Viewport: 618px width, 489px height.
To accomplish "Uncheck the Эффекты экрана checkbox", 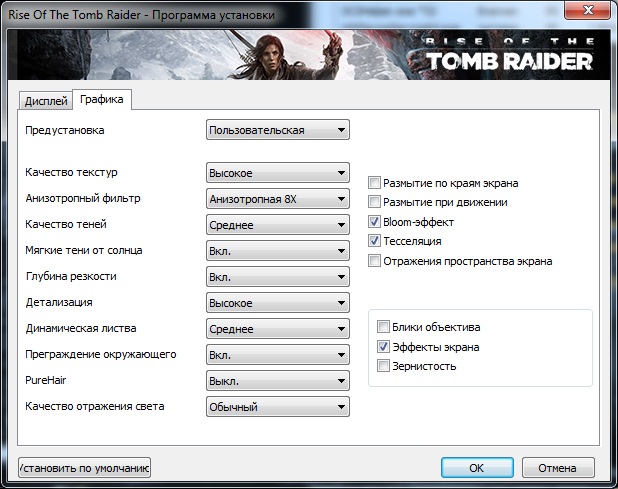I will click(x=383, y=347).
